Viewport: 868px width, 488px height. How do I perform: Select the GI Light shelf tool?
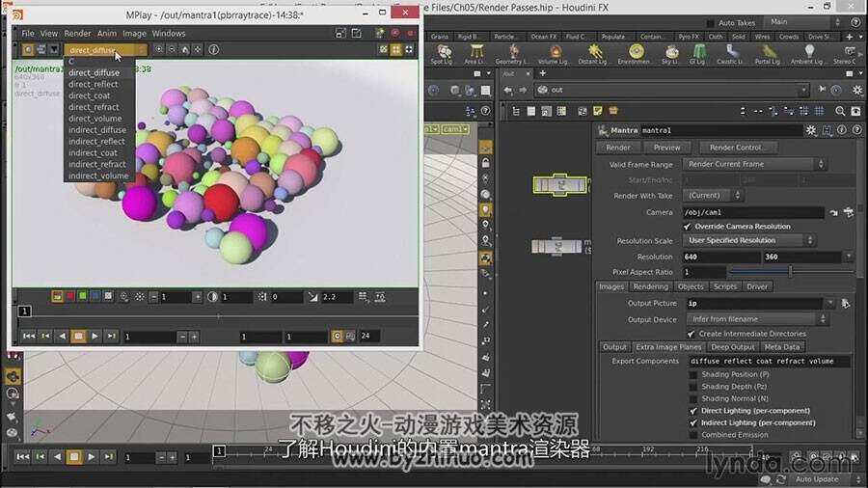tap(697, 54)
